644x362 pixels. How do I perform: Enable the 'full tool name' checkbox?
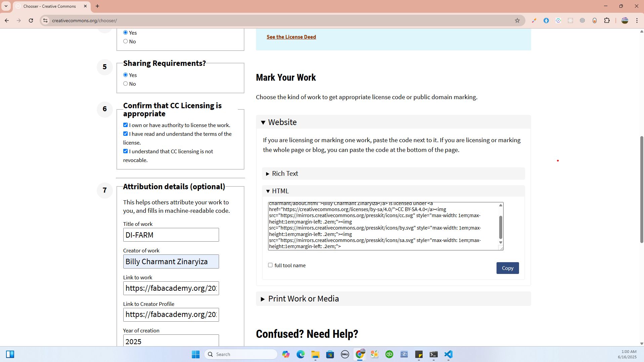[270, 265]
